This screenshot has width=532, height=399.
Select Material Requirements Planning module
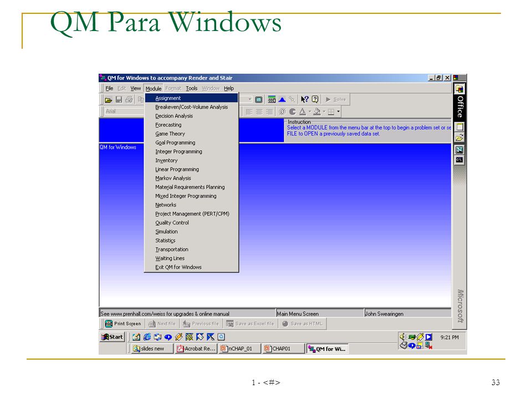191,187
